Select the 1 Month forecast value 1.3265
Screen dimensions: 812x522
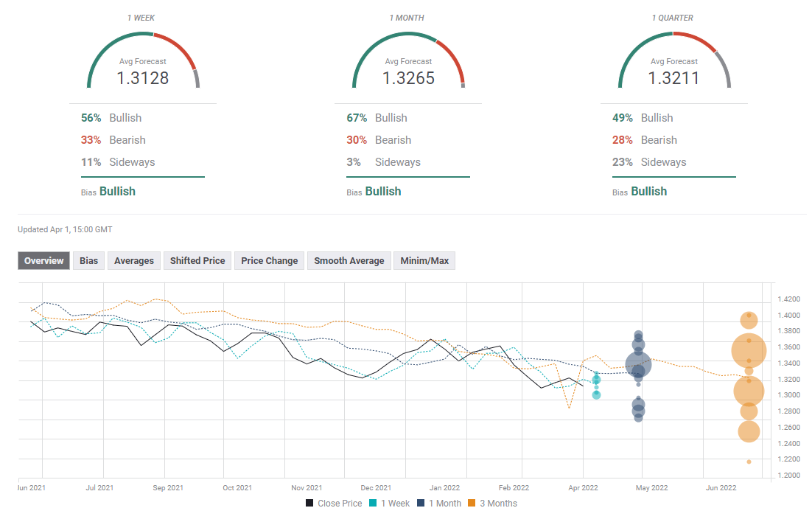[x=408, y=78]
